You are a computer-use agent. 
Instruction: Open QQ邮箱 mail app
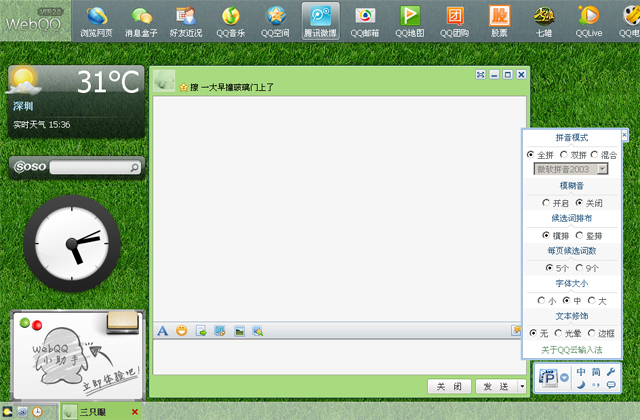point(365,21)
